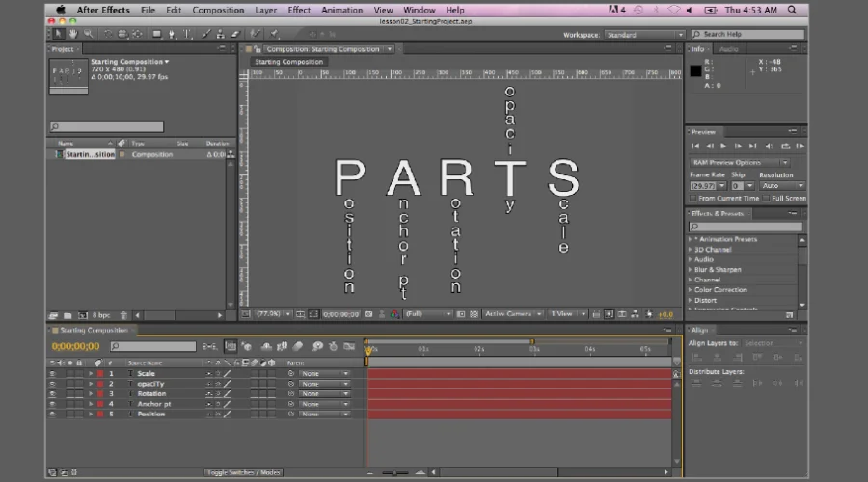Open the Effect menu

[299, 10]
